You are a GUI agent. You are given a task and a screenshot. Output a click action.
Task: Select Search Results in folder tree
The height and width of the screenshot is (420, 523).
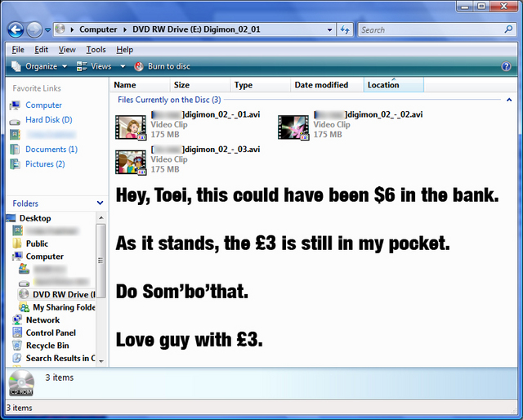click(x=60, y=358)
